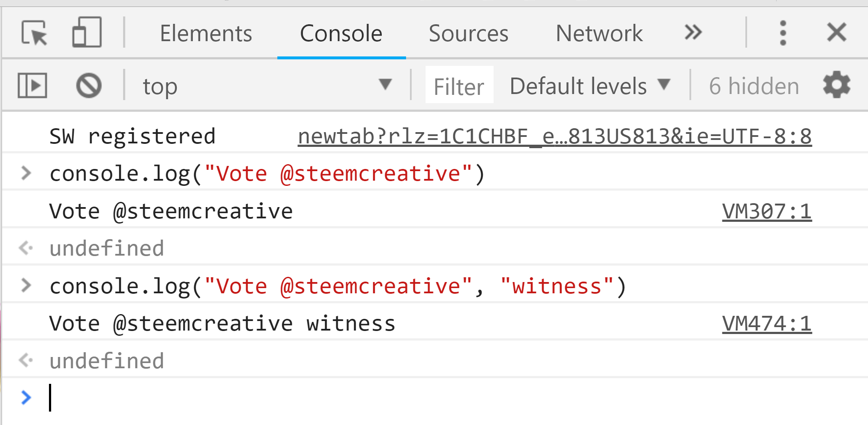Open the three-dot DevTools menu
The image size is (868, 425).
[783, 33]
